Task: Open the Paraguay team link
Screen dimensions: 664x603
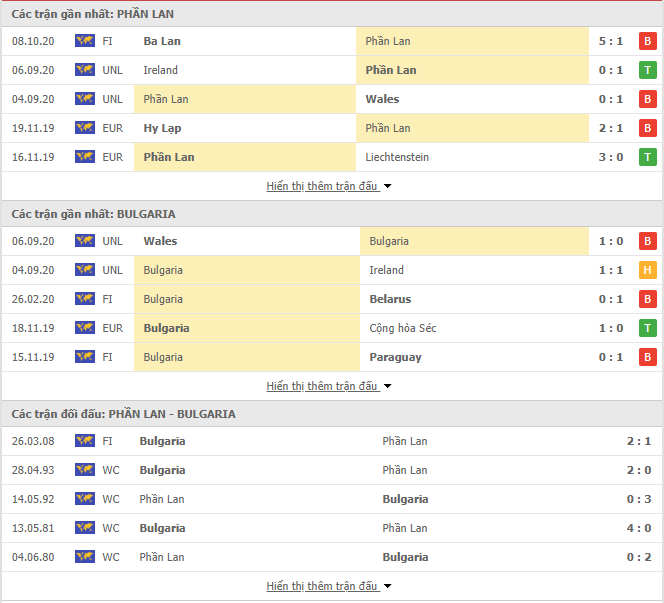Action: [x=396, y=357]
